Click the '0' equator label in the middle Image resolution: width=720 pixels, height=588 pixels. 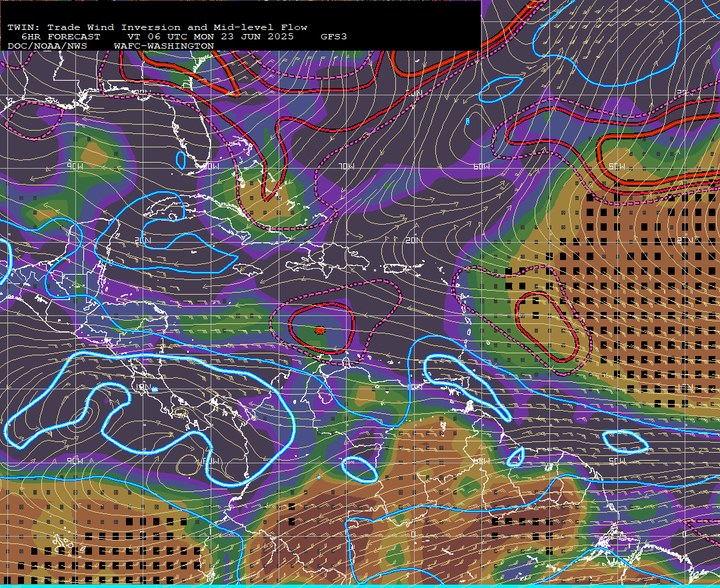coord(413,534)
